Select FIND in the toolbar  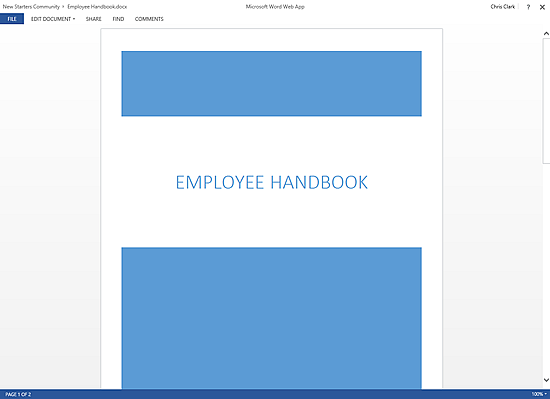(x=118, y=19)
